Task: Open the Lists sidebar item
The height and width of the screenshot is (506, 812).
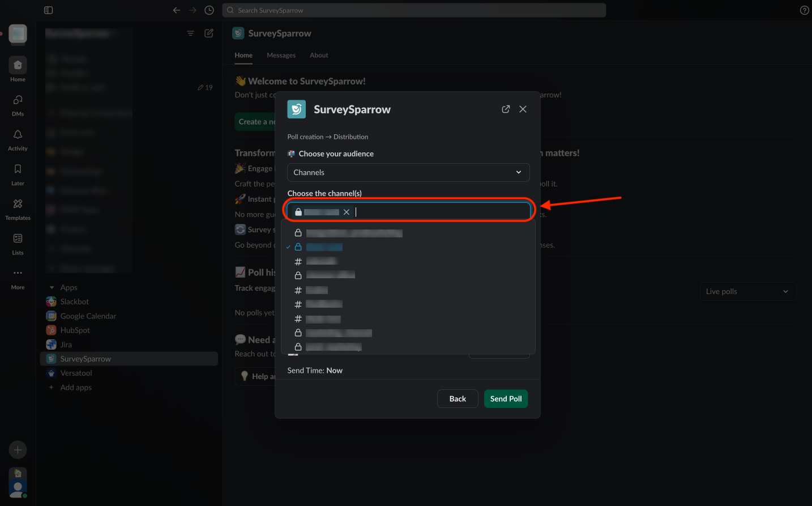Action: [x=18, y=243]
